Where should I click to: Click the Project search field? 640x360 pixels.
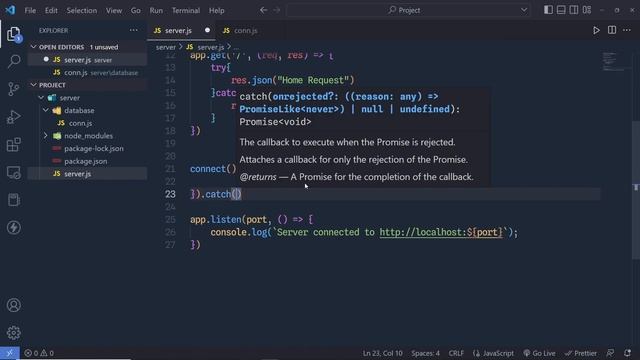(x=408, y=10)
